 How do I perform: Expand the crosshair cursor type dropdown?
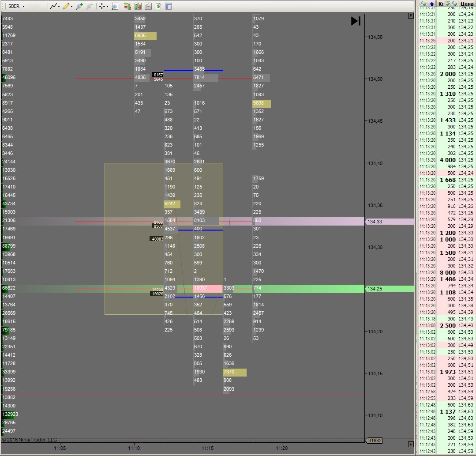[x=107, y=7]
